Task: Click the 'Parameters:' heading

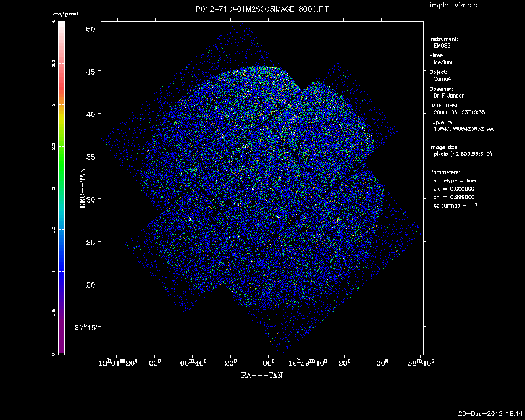Action: click(445, 172)
